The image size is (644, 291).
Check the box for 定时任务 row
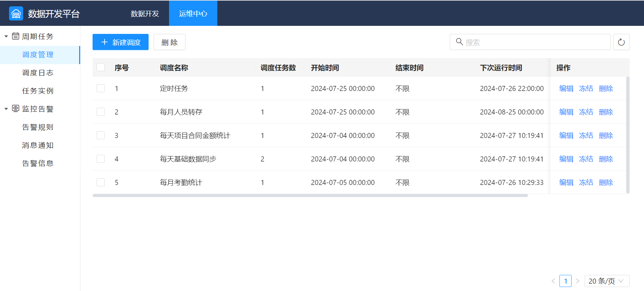(101, 88)
